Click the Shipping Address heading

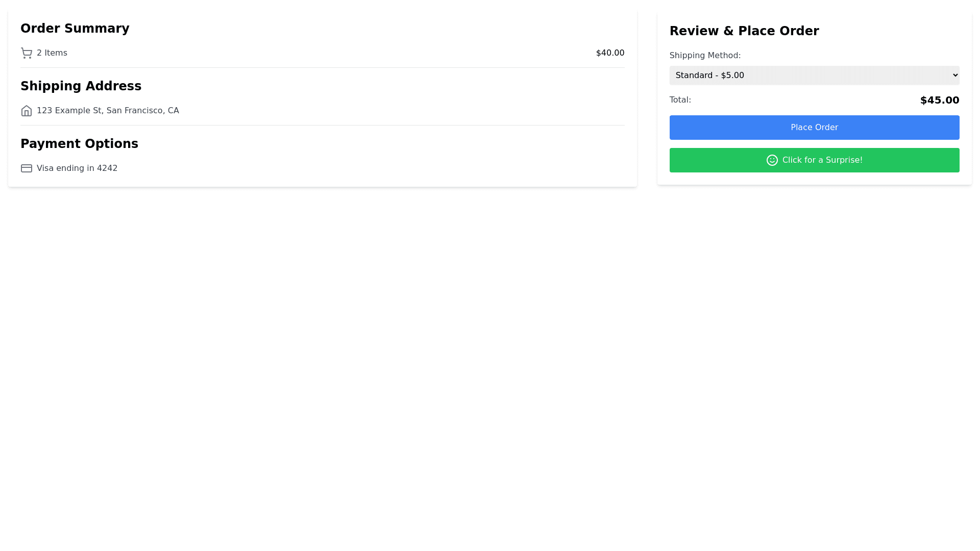(x=81, y=86)
